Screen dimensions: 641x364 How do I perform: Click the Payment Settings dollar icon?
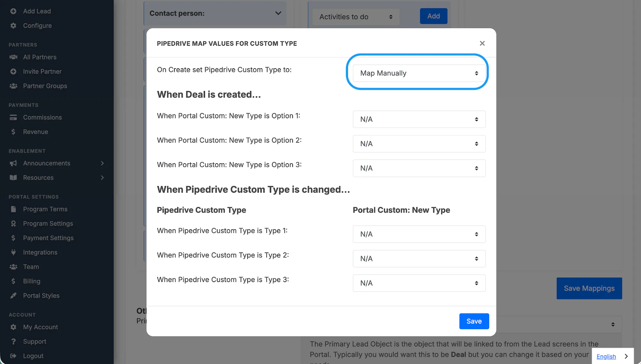pyautogui.click(x=13, y=238)
